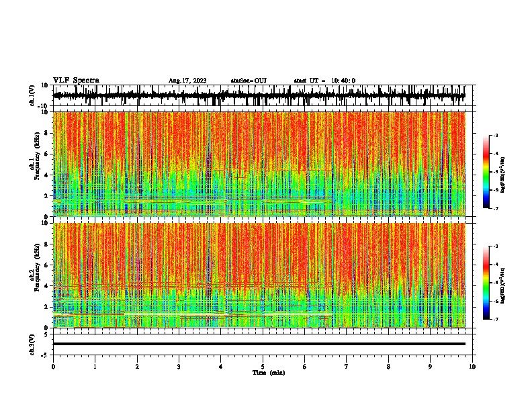Image resolution: width=532 pixels, height=411 pixels.
Task: Click the time axis tick label '3'
Action: pyautogui.click(x=179, y=367)
